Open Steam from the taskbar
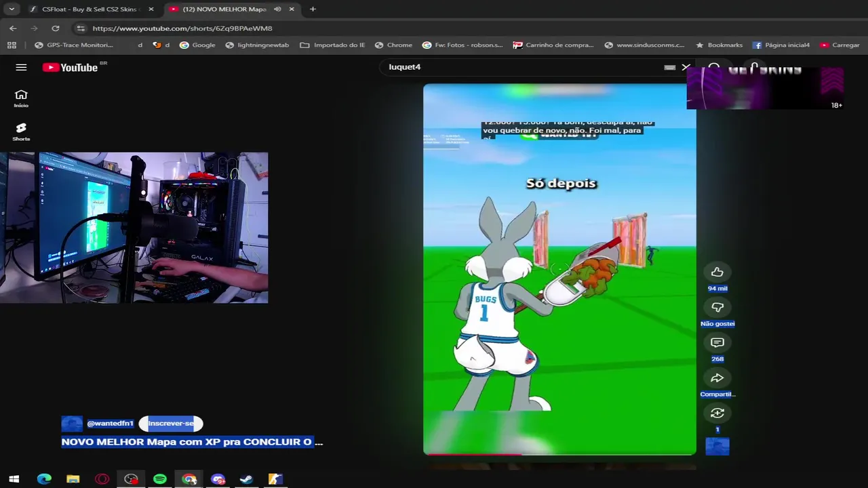The width and height of the screenshot is (868, 488). click(247, 479)
